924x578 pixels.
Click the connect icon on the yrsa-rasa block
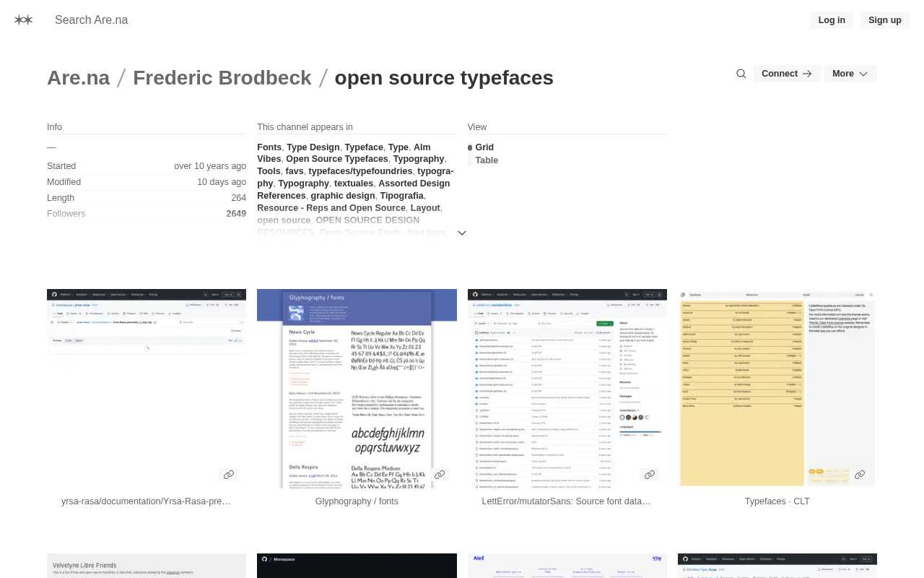tap(229, 474)
